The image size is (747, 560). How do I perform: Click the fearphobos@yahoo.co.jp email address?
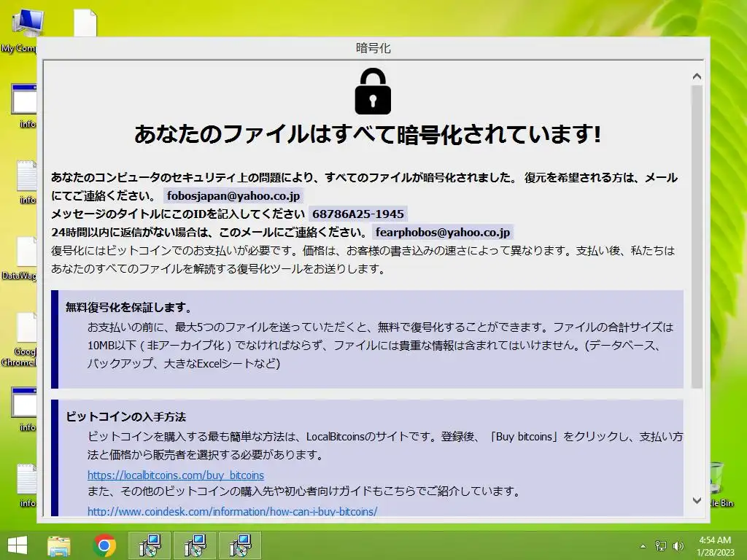pyautogui.click(x=443, y=232)
